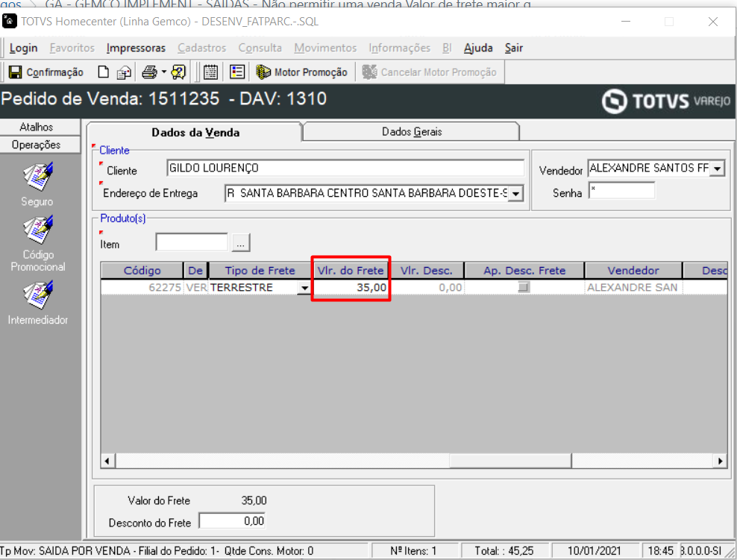Toggle the Ap. Desc. Frete checkbox

coord(524,286)
